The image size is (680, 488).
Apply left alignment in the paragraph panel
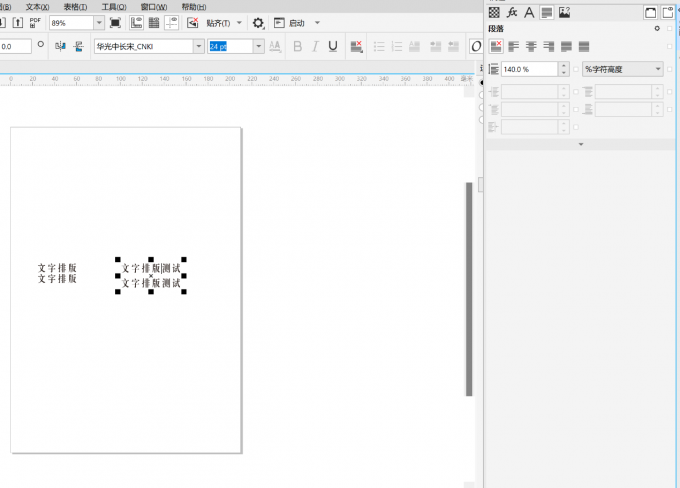pyautogui.click(x=513, y=46)
